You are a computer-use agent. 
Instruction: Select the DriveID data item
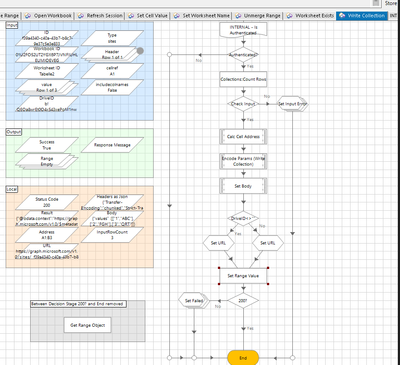(47, 104)
